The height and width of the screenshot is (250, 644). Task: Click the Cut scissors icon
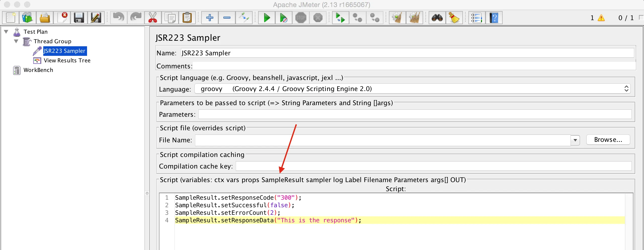point(153,18)
